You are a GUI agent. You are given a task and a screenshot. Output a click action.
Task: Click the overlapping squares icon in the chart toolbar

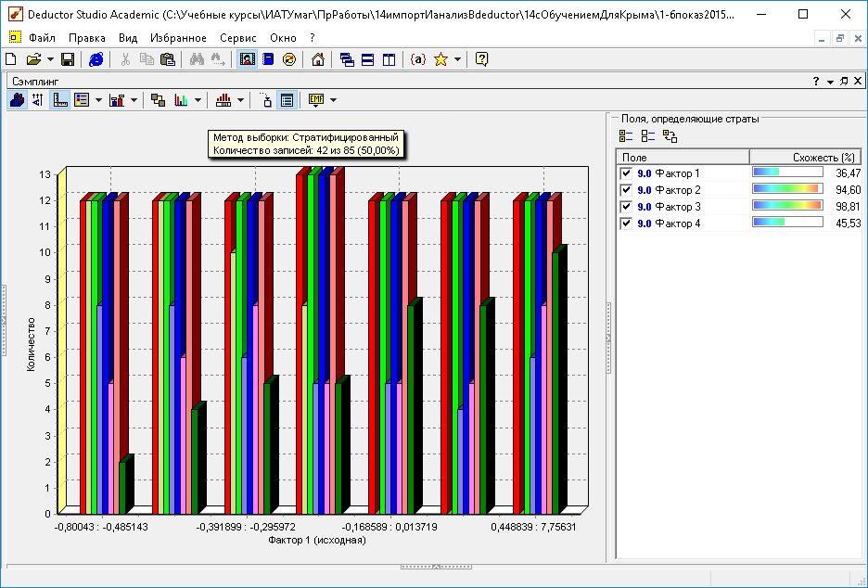pos(159,100)
